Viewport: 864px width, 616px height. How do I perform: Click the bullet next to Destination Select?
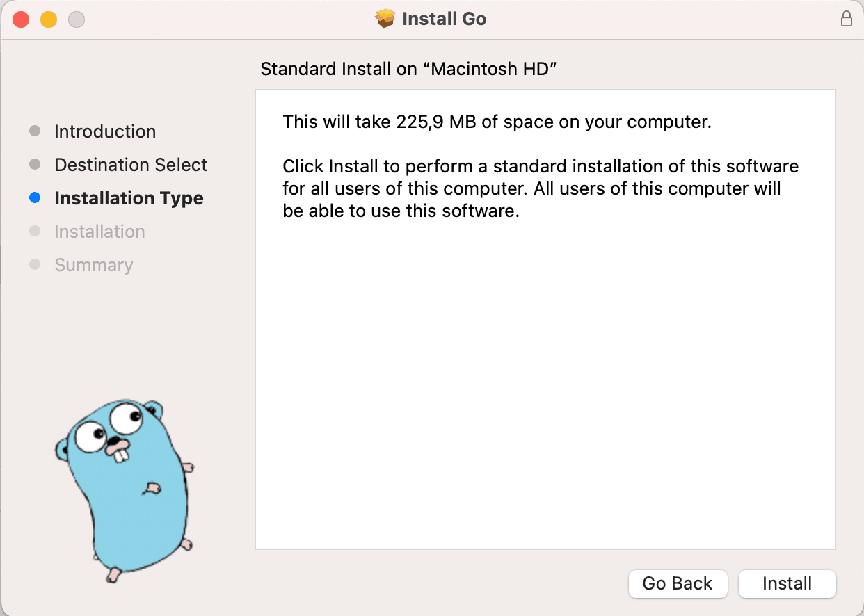pyautogui.click(x=35, y=165)
